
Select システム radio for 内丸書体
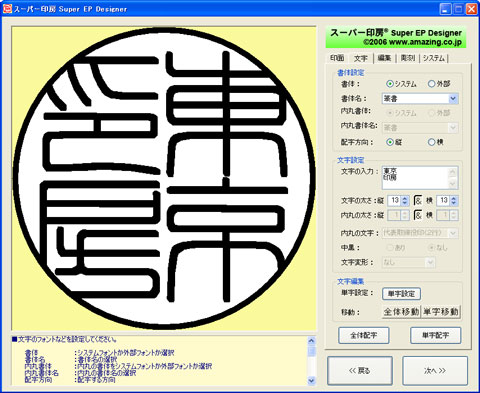pyautogui.click(x=390, y=113)
